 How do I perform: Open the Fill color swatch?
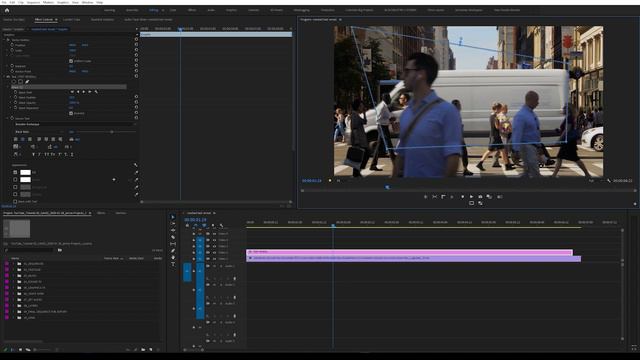(25, 172)
